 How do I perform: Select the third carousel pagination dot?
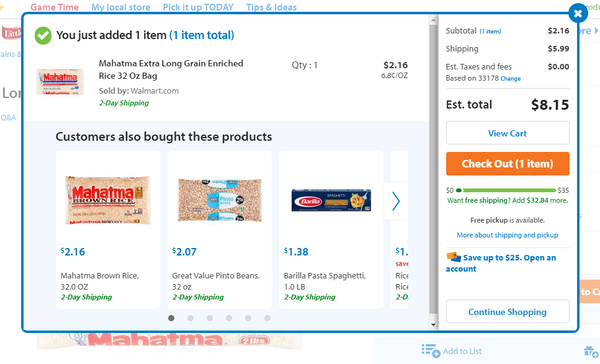click(210, 318)
